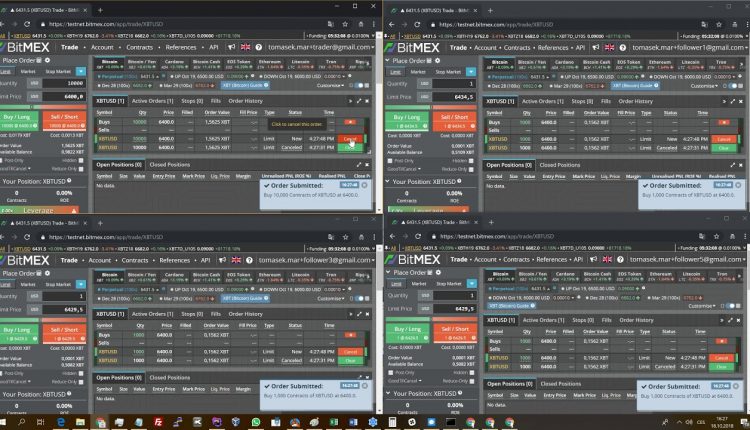Open blue order-type dropdown in trader window
The image size is (750, 430).
pos(81,71)
